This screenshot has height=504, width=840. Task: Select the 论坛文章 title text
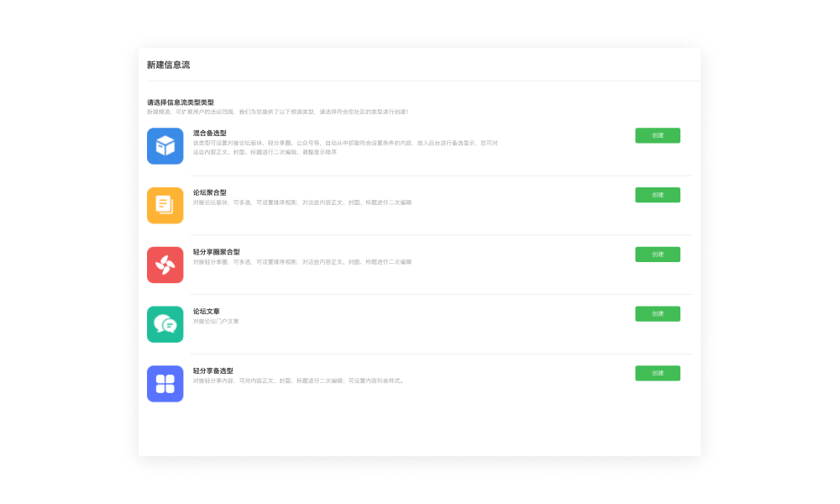(207, 311)
